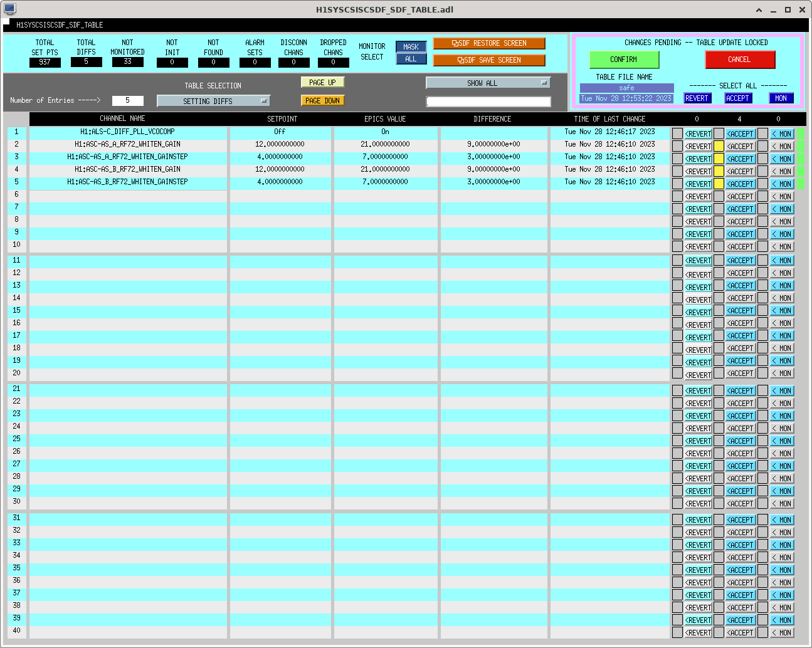Open the SHOW ALL filter menu

(x=488, y=83)
